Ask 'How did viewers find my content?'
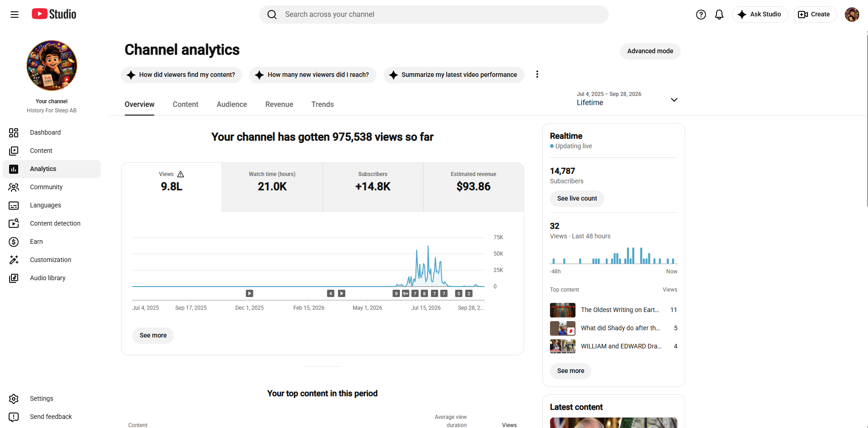 coord(181,75)
